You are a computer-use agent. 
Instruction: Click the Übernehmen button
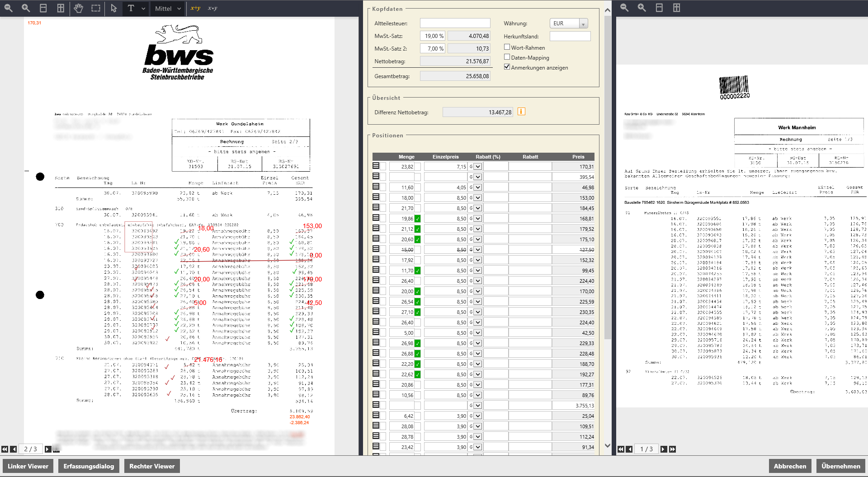click(x=840, y=466)
